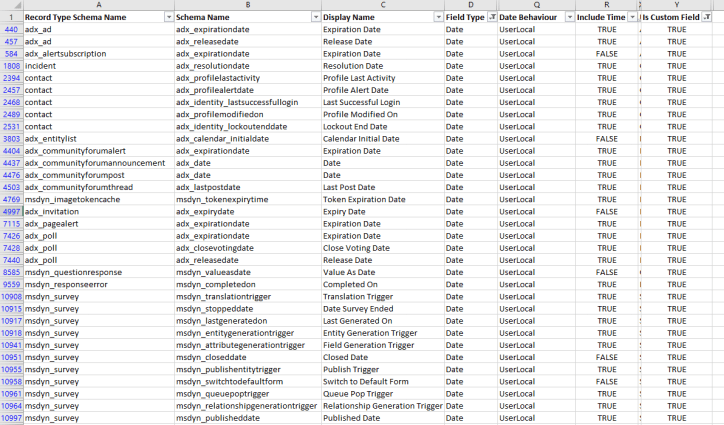Click the Include Time filter arrow
Image resolution: width=724 pixels, height=425 pixels.
tap(631, 18)
